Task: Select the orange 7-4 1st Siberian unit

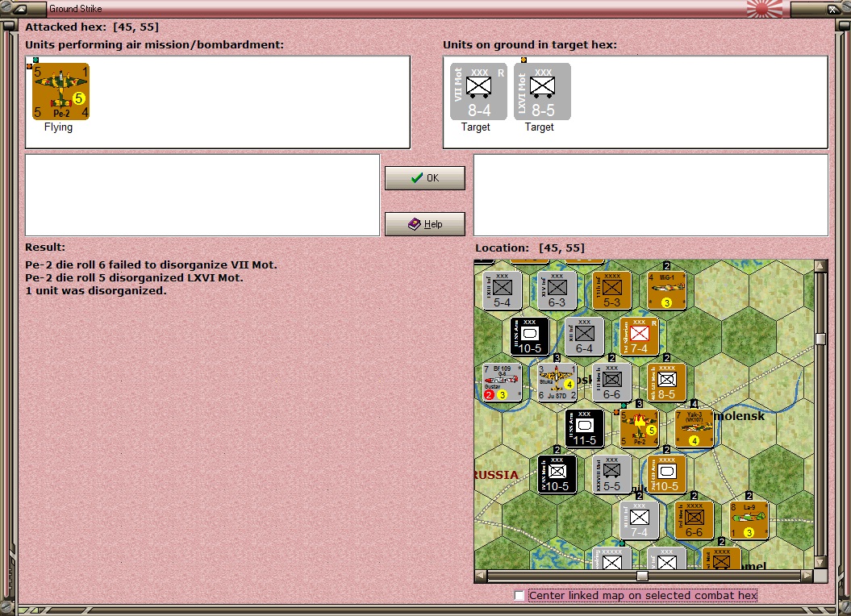Action: tap(640, 336)
